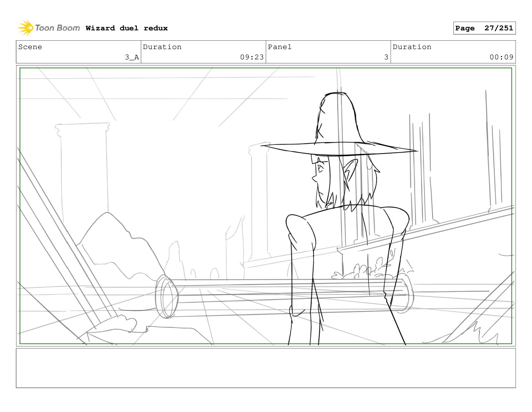Click the empty notes box below the panel
This screenshot has width=532, height=412.
266,368
